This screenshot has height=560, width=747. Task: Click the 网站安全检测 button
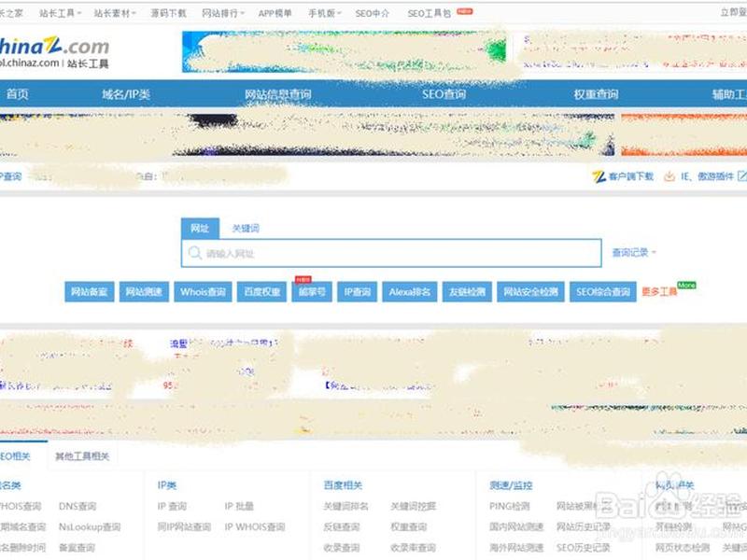530,291
